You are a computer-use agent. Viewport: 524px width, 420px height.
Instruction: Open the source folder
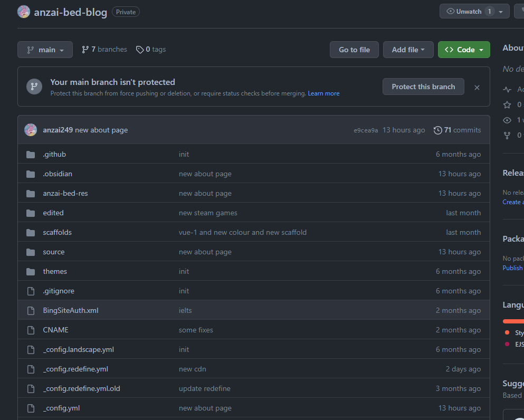[x=54, y=252]
